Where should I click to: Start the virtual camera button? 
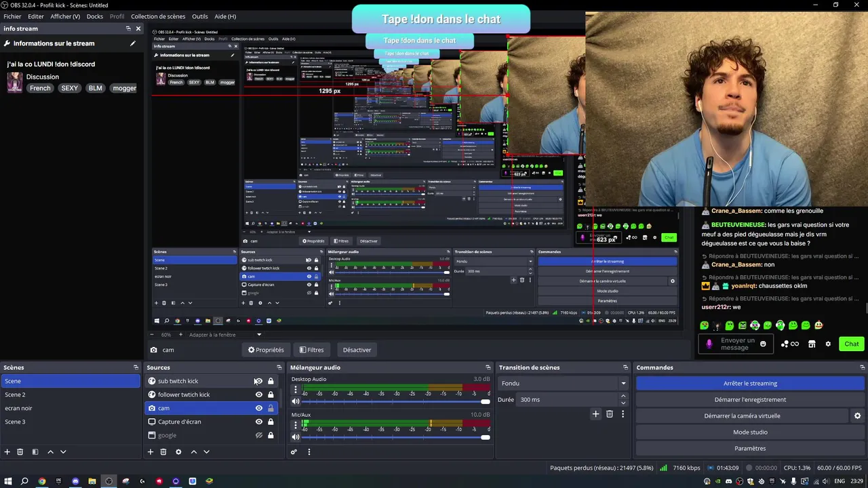click(x=742, y=415)
